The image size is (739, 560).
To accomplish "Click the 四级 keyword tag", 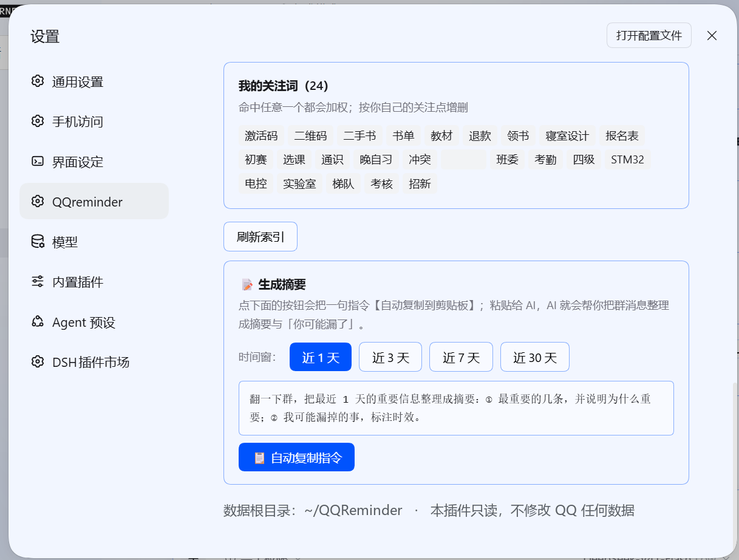I will (584, 160).
